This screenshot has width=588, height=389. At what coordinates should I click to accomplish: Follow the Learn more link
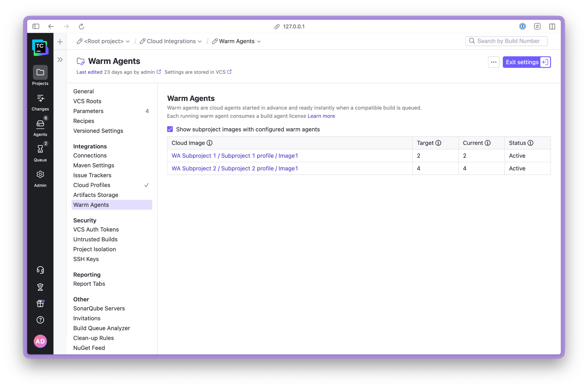pos(321,116)
